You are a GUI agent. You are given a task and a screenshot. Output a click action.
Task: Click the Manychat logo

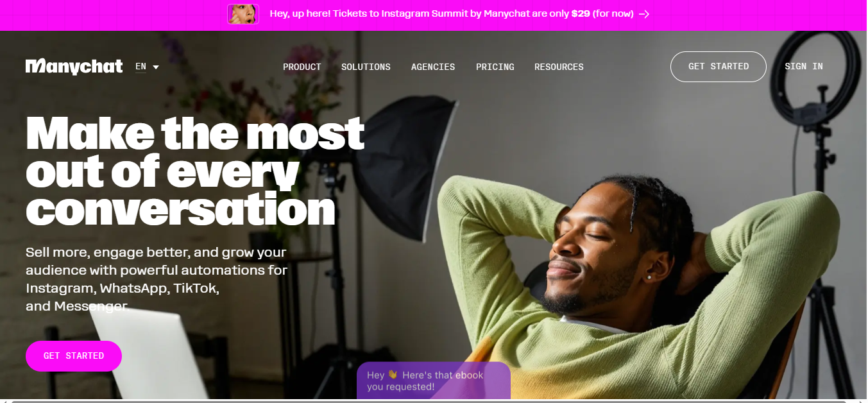(x=74, y=67)
